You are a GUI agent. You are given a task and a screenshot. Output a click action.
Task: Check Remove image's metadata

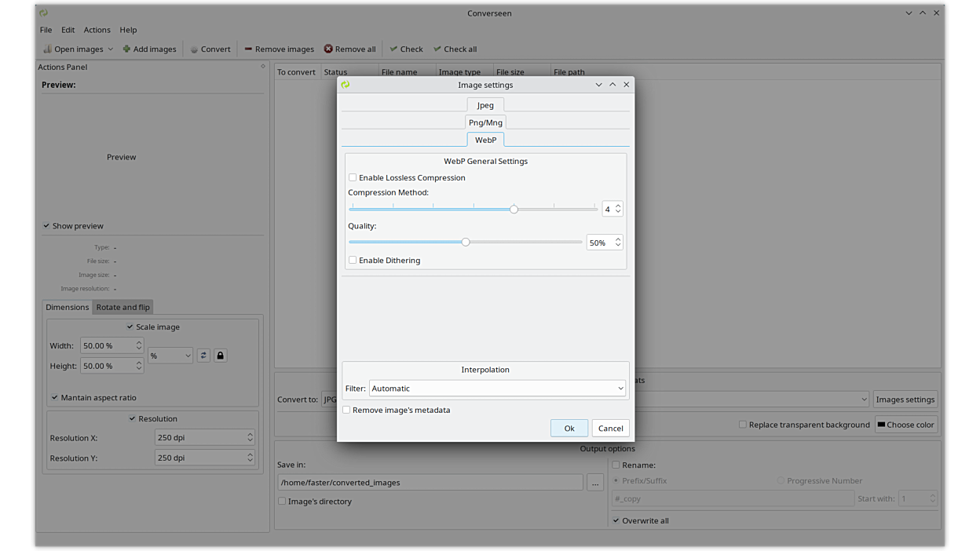[x=346, y=410]
